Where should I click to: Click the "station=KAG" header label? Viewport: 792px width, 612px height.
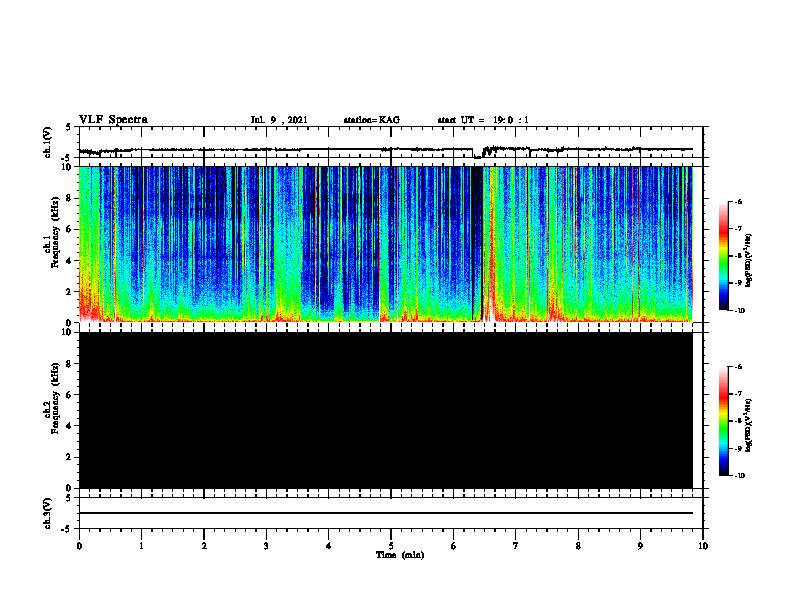pyautogui.click(x=371, y=120)
